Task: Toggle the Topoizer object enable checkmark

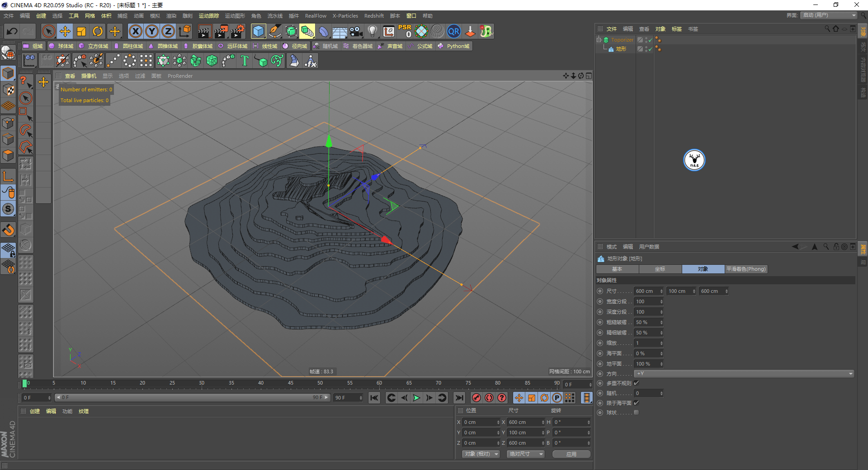Action: coord(651,40)
